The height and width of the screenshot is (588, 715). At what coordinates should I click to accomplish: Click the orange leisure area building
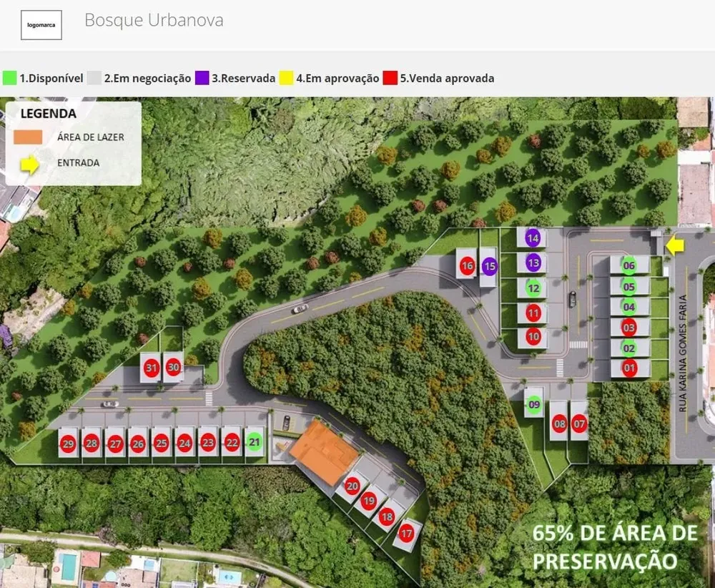coord(323,453)
